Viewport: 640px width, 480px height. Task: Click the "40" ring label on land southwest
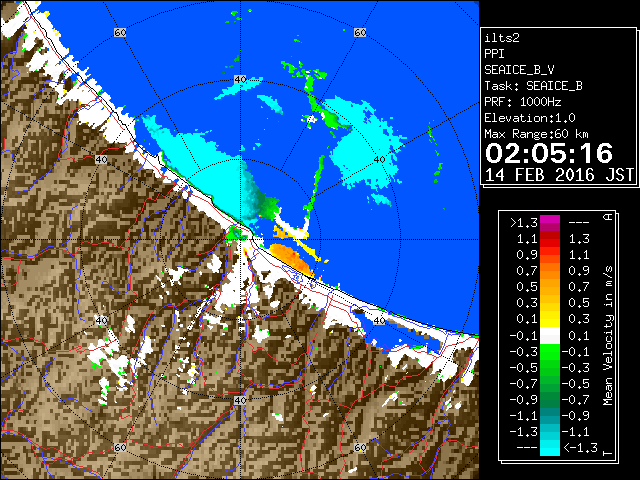coord(101,320)
